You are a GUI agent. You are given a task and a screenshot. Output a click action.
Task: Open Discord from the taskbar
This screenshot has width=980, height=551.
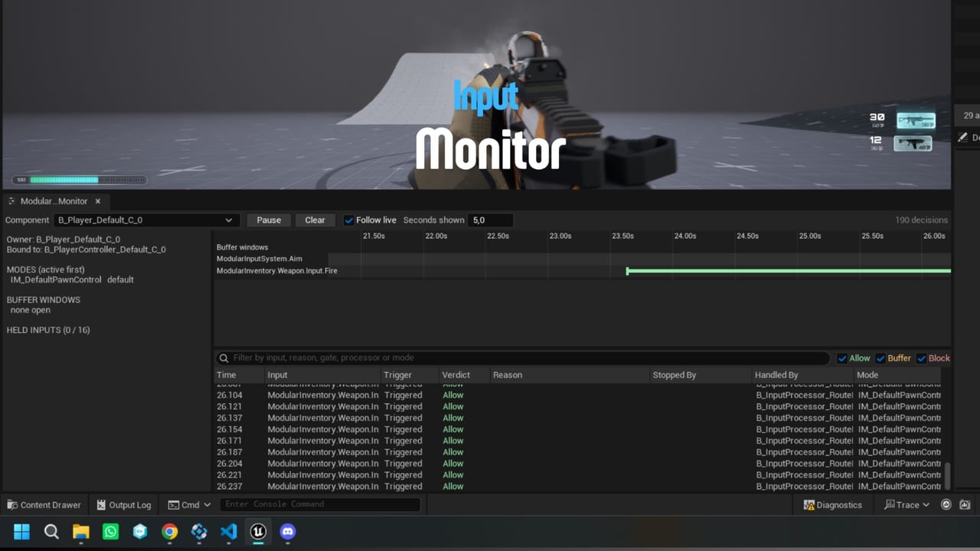(x=288, y=532)
